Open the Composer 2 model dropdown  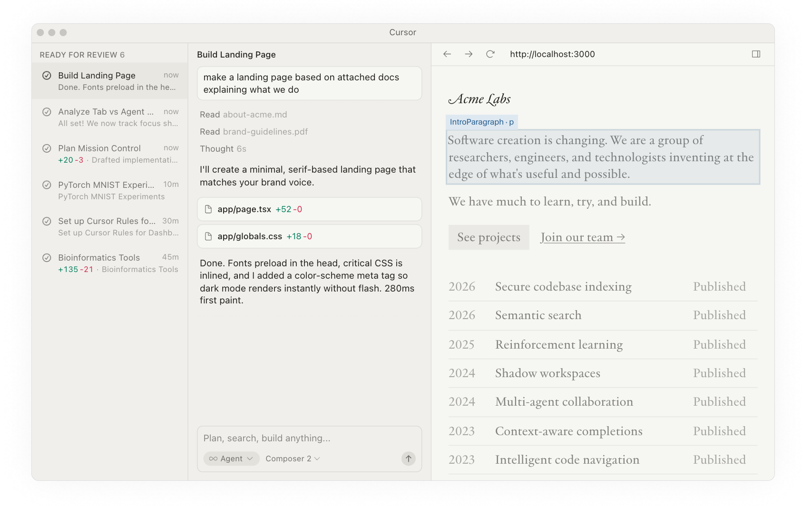coord(293,458)
